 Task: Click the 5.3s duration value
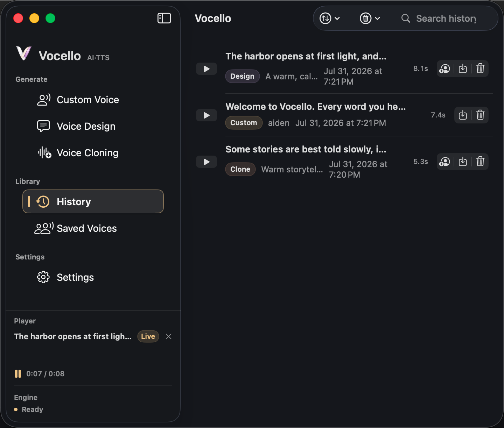tap(420, 162)
